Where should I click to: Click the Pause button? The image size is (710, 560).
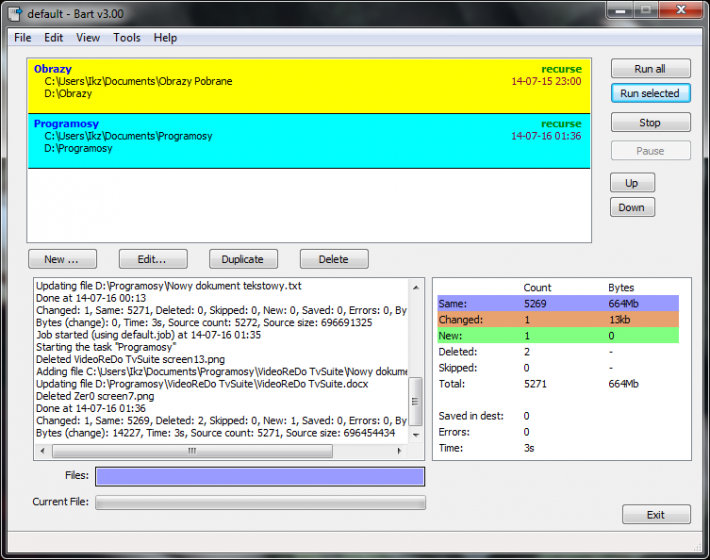650,151
